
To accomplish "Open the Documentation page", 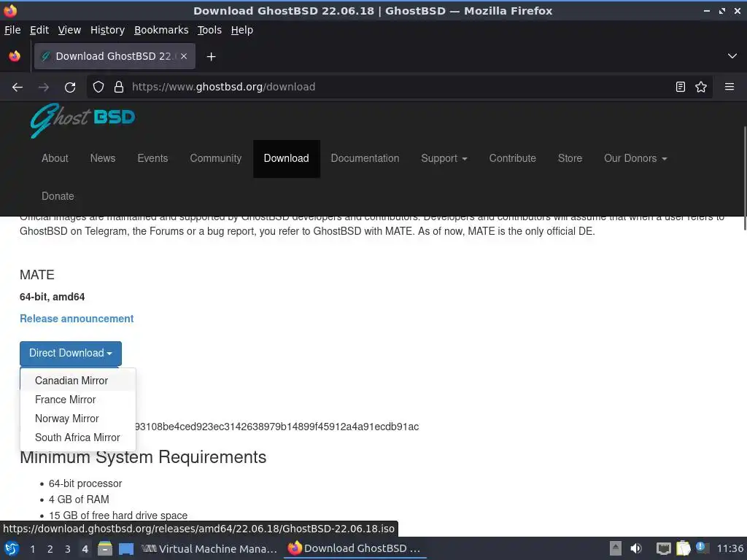I will click(365, 158).
